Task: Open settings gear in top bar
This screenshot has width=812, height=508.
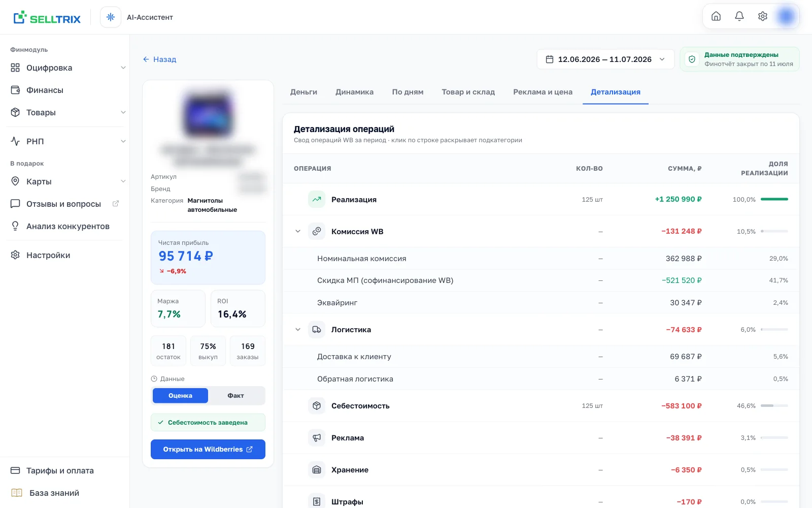Action: click(x=763, y=16)
